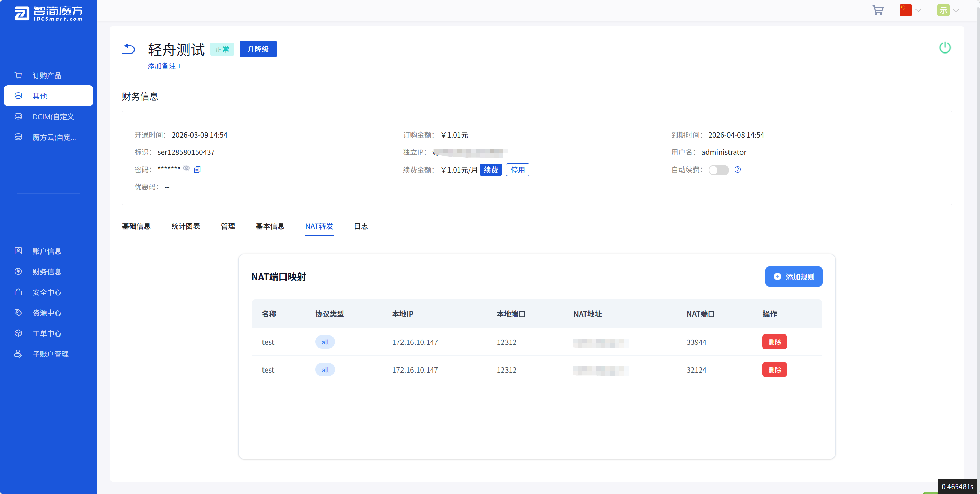Click the 续费 renew button
Viewport: 980px width, 494px height.
click(490, 169)
